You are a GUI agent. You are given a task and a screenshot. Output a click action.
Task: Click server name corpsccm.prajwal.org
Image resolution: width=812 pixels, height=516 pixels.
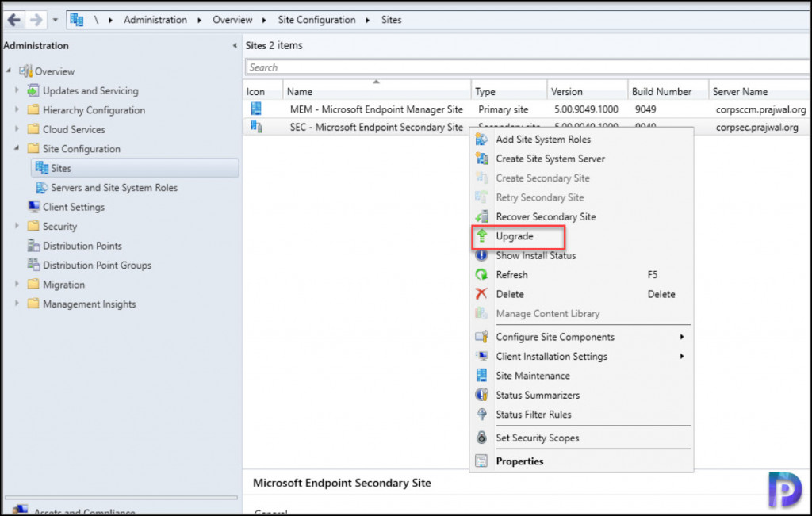click(760, 109)
